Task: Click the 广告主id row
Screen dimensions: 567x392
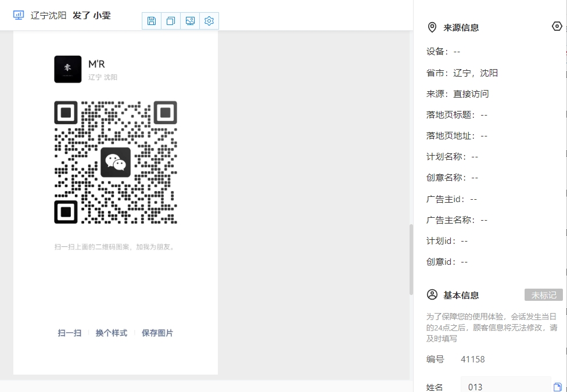Action: tap(451, 199)
